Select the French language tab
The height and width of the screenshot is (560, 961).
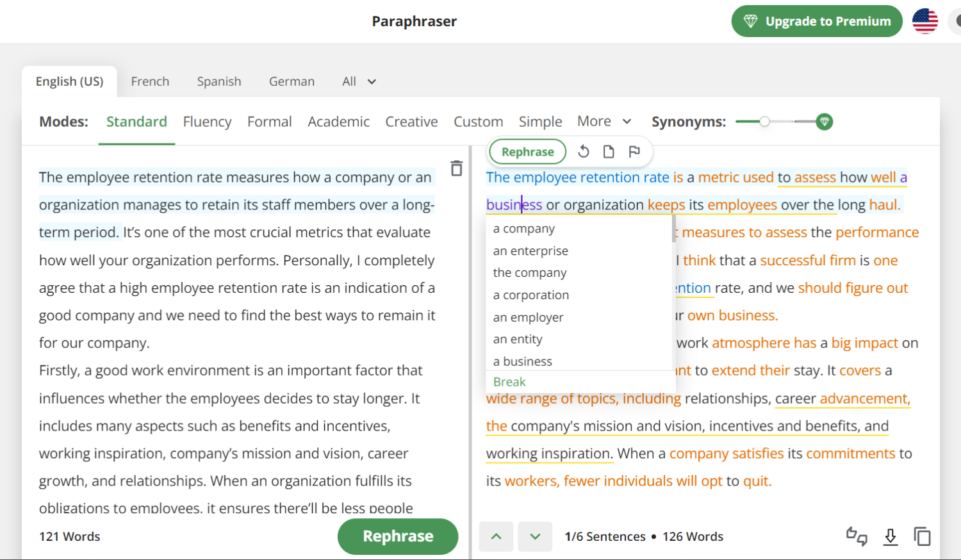[150, 81]
